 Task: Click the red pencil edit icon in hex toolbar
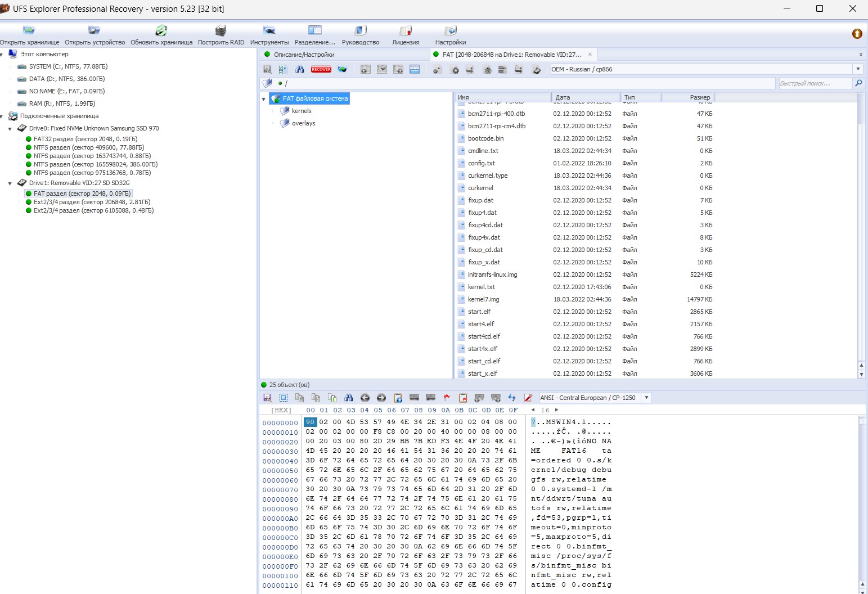pos(528,398)
